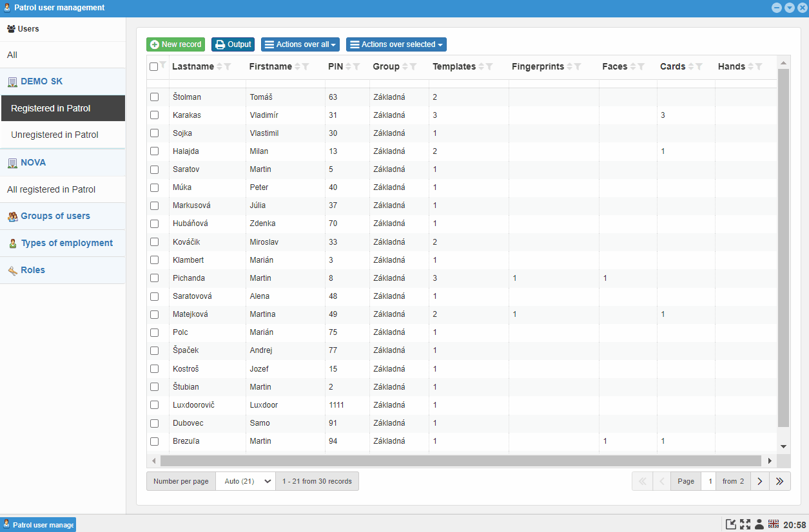
Task: Open the Actions over all dropdown
Action: point(300,44)
